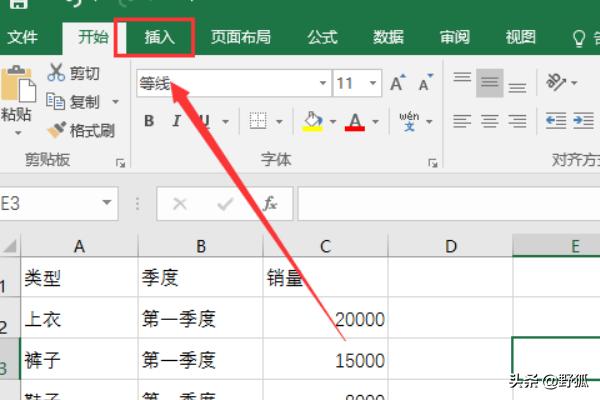600x400 pixels.
Task: Click the Borders icon
Action: (x=258, y=121)
